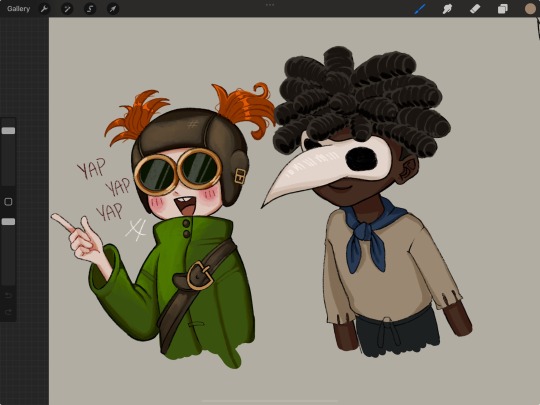Click the three-dot handle at top center
Image resolution: width=540 pixels, height=405 pixels.
coord(270,5)
